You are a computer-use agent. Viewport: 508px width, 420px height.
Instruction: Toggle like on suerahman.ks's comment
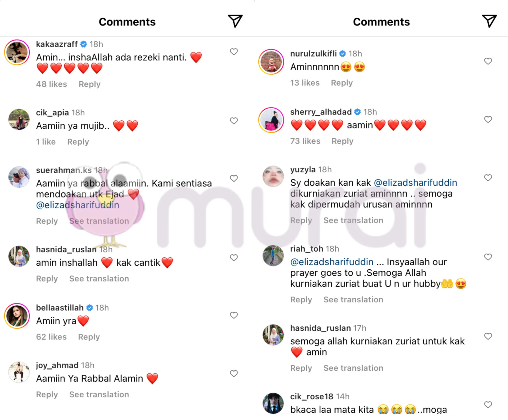coord(234,178)
